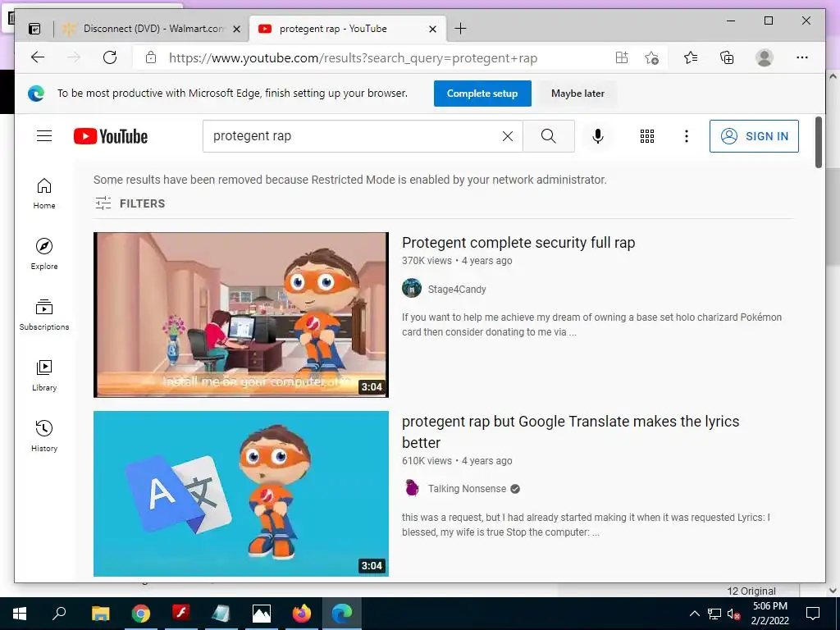This screenshot has width=840, height=630.
Task: Open taskbar search magnifier
Action: pos(59,614)
